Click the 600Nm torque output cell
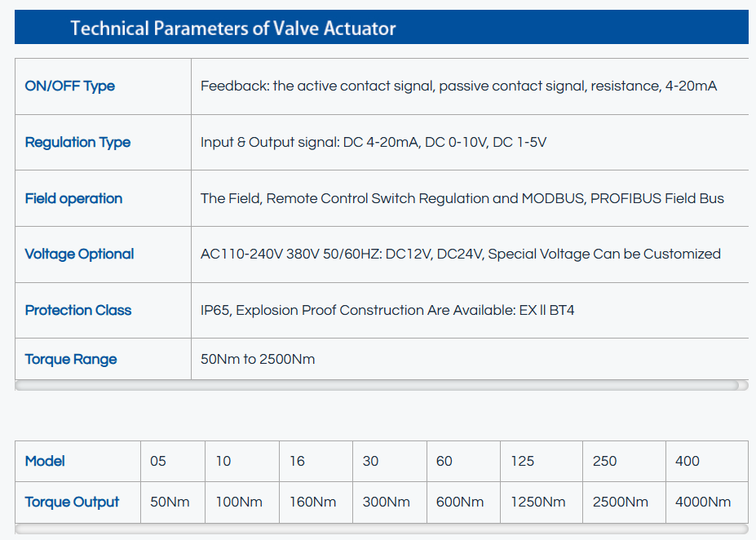This screenshot has width=756, height=540. (x=460, y=502)
